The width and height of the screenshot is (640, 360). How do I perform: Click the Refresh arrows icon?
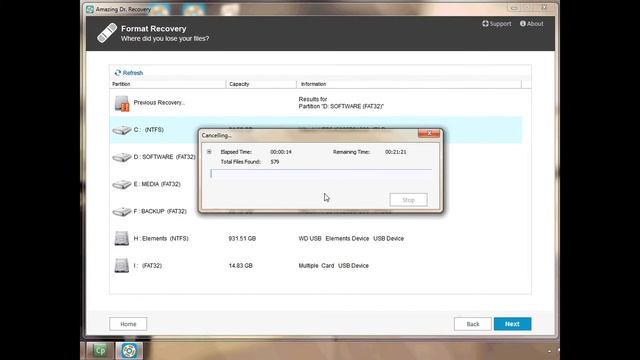118,73
